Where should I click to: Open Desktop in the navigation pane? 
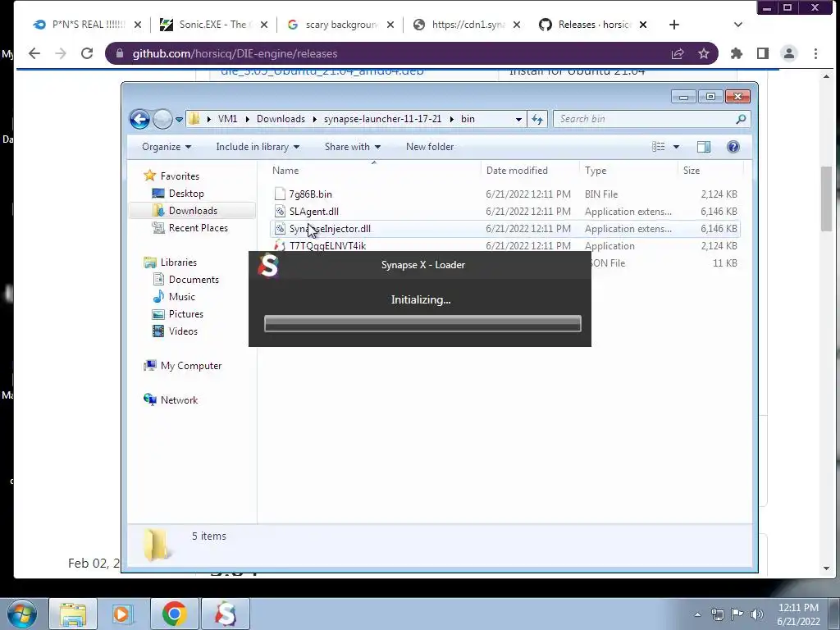click(186, 194)
